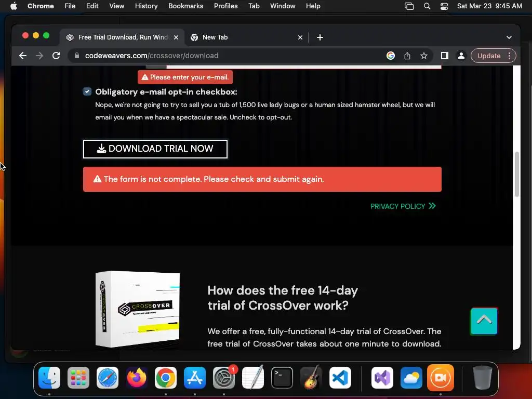Open the Google icon in address bar

tap(391, 56)
